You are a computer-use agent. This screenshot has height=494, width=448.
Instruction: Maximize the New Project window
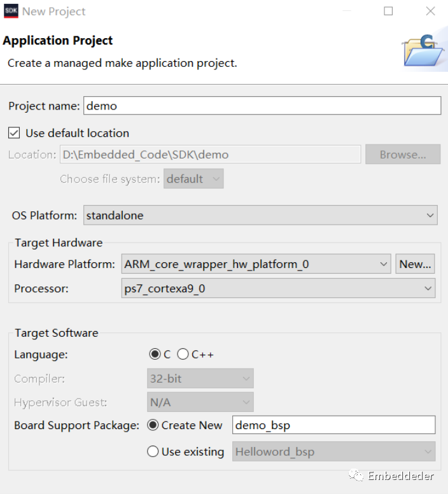[388, 11]
